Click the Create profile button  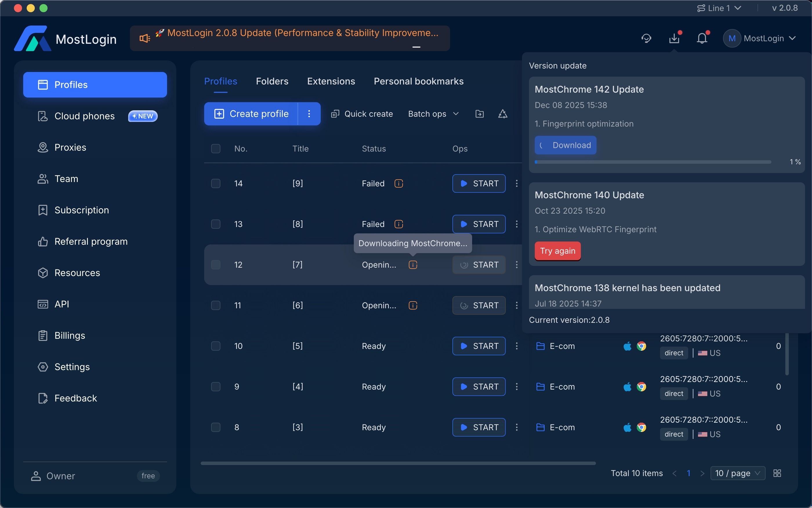[251, 114]
